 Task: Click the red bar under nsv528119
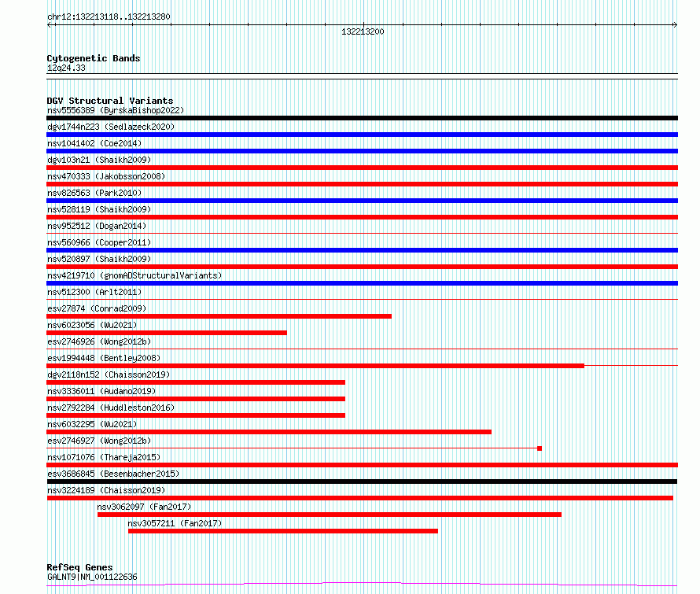362,217
